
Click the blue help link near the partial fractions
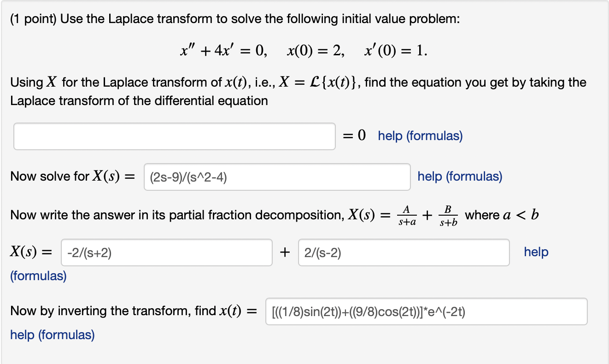pos(535,252)
